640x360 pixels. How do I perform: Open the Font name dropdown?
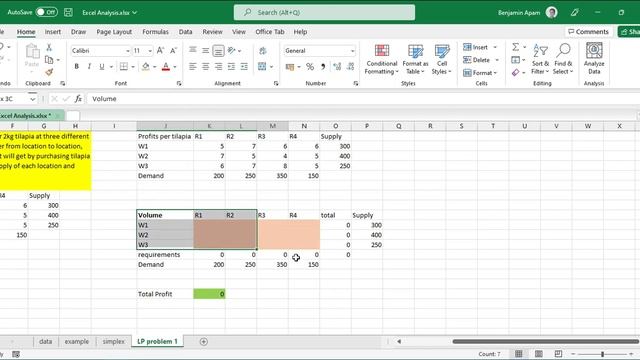(x=127, y=51)
